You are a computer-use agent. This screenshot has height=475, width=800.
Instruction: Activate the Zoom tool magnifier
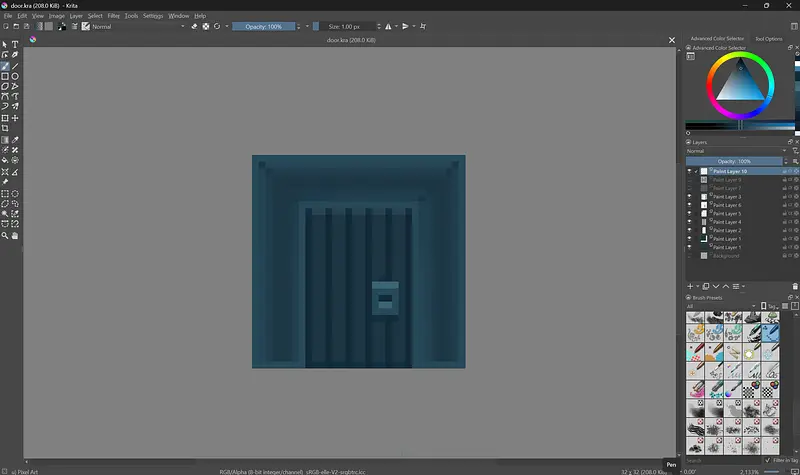click(x=5, y=236)
